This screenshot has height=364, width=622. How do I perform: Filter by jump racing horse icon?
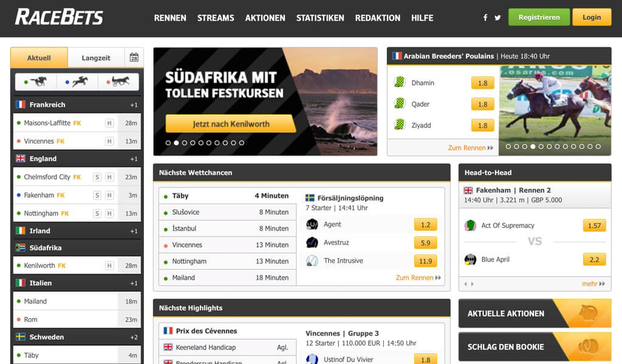click(x=77, y=81)
